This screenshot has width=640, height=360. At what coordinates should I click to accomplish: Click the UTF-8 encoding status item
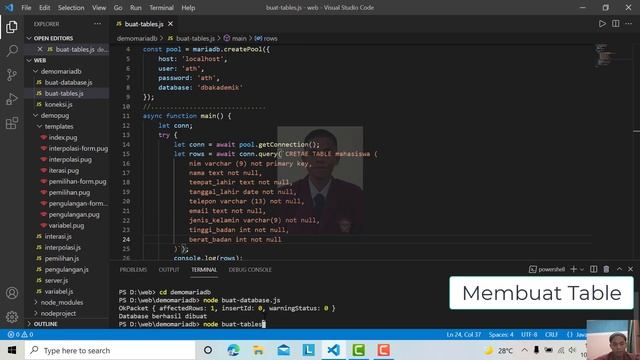(x=529, y=334)
